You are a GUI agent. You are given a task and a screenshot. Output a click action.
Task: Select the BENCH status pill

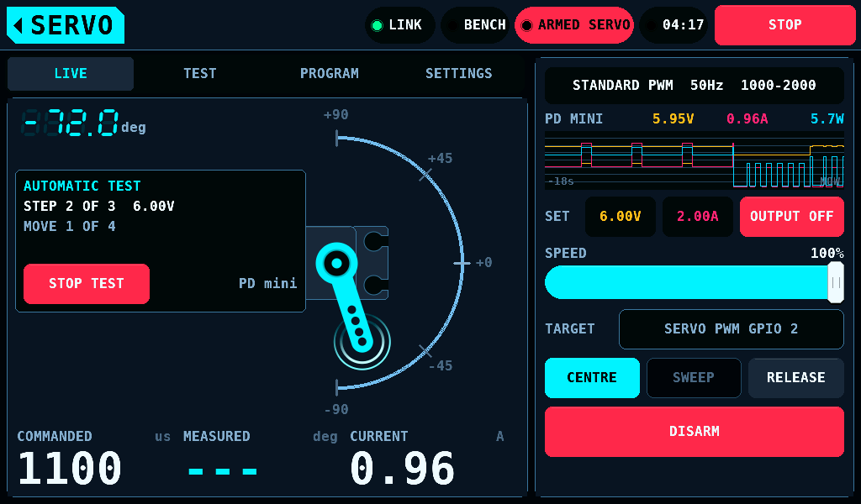pos(476,25)
